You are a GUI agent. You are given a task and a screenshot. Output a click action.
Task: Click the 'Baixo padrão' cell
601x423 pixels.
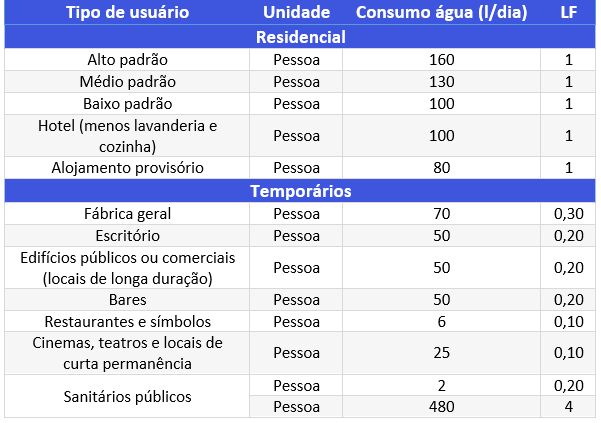click(127, 104)
